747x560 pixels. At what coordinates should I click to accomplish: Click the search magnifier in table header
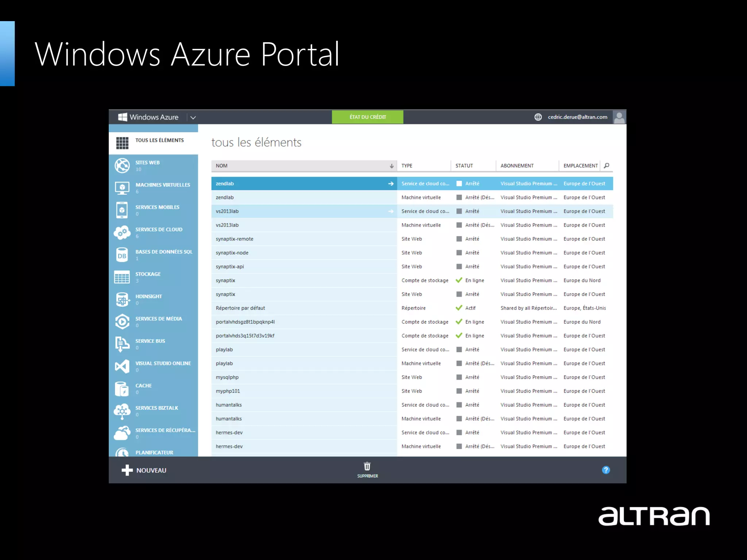coord(607,166)
